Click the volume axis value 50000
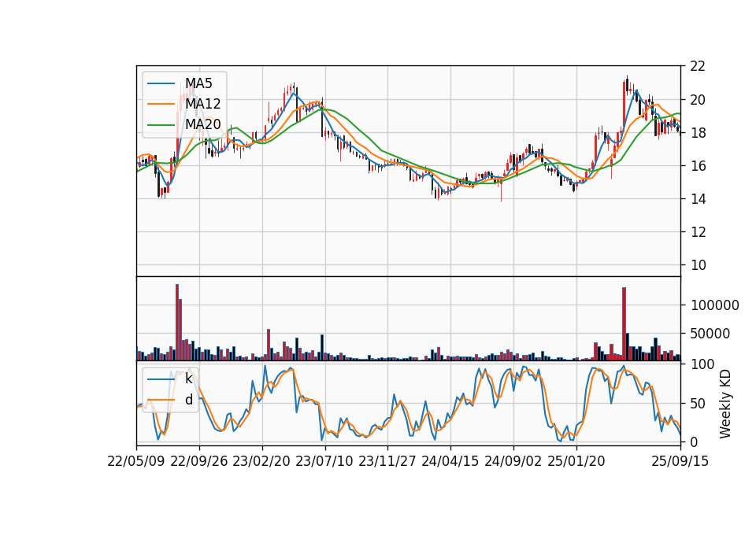This screenshot has width=756, height=543. [x=710, y=334]
